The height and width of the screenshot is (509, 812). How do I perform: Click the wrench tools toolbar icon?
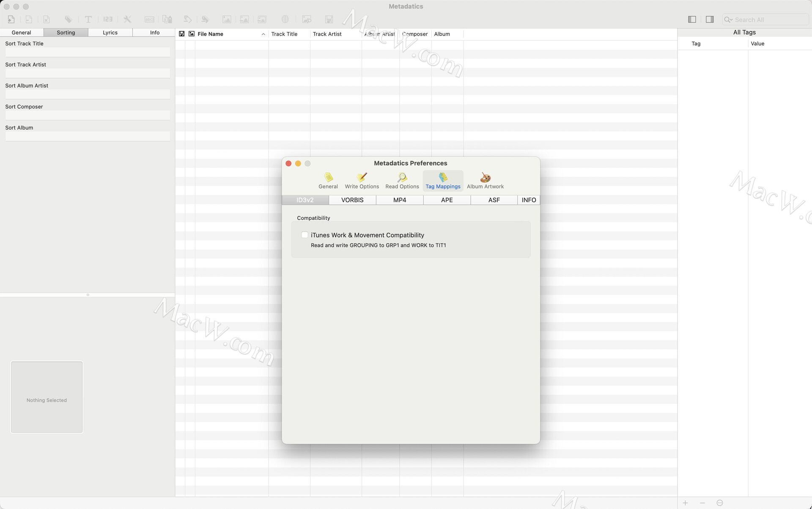(x=127, y=19)
